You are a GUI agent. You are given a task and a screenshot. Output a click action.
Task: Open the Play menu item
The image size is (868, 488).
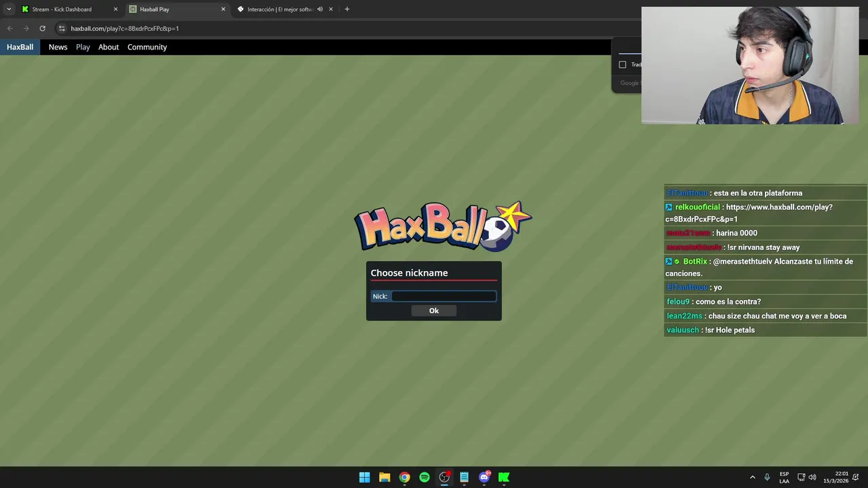pyautogui.click(x=83, y=47)
